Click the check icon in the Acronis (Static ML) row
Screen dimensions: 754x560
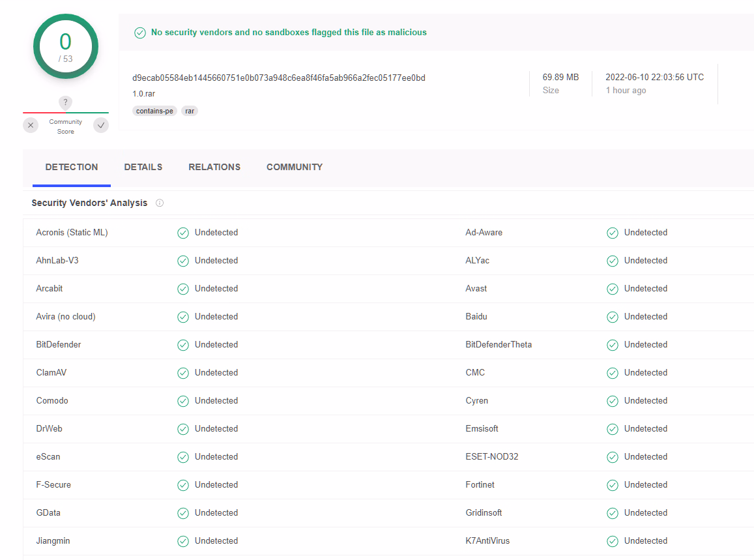tap(183, 233)
